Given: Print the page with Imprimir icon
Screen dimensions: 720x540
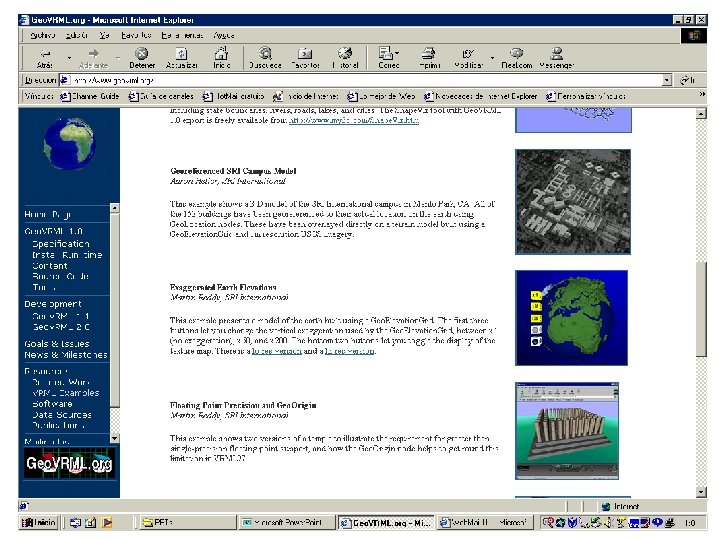Looking at the screenshot, I should tap(429, 57).
